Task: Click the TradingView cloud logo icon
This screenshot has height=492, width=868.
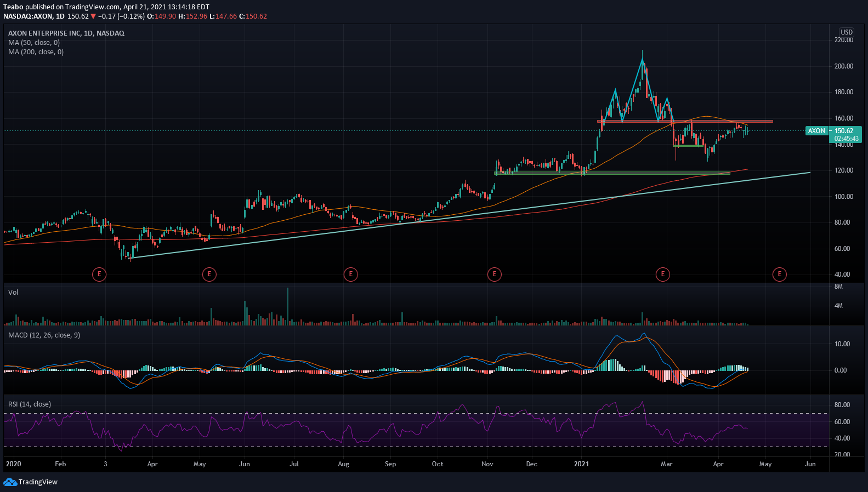Action: [10, 482]
